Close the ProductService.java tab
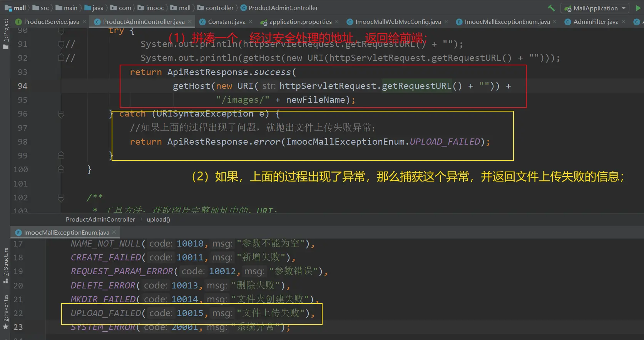The width and height of the screenshot is (644, 340). coord(84,22)
